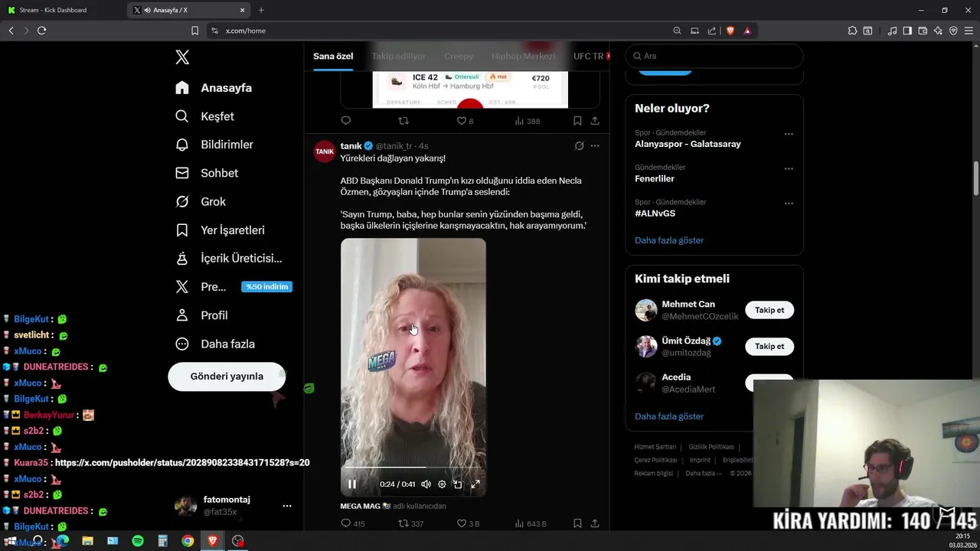Switch to Sana özel tab

click(x=333, y=56)
